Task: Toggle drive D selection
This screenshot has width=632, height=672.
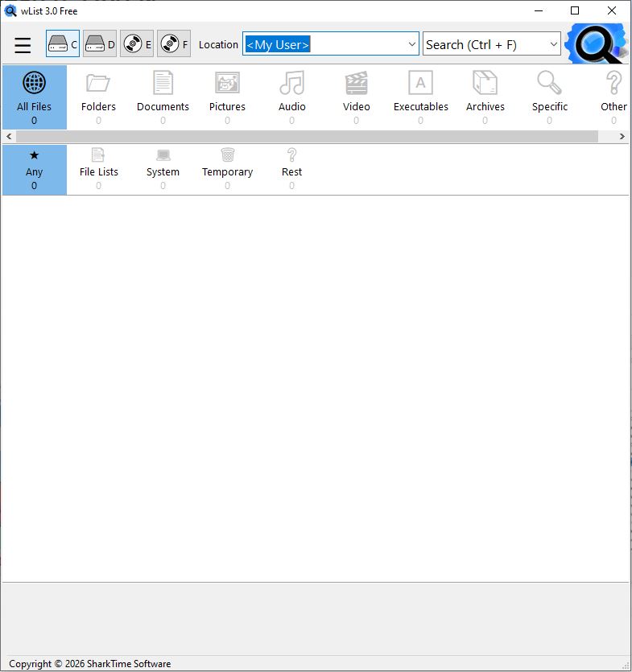Action: tap(100, 44)
